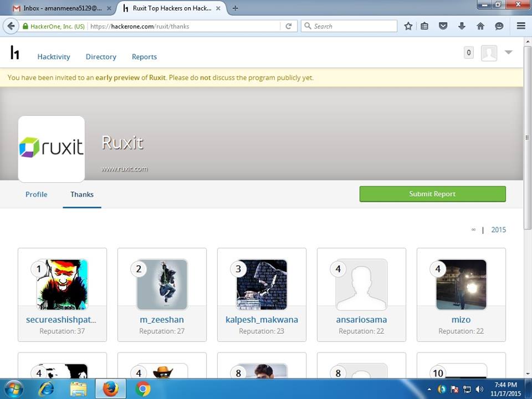Click the Ruxit logo image
532x399 pixels.
click(51, 149)
